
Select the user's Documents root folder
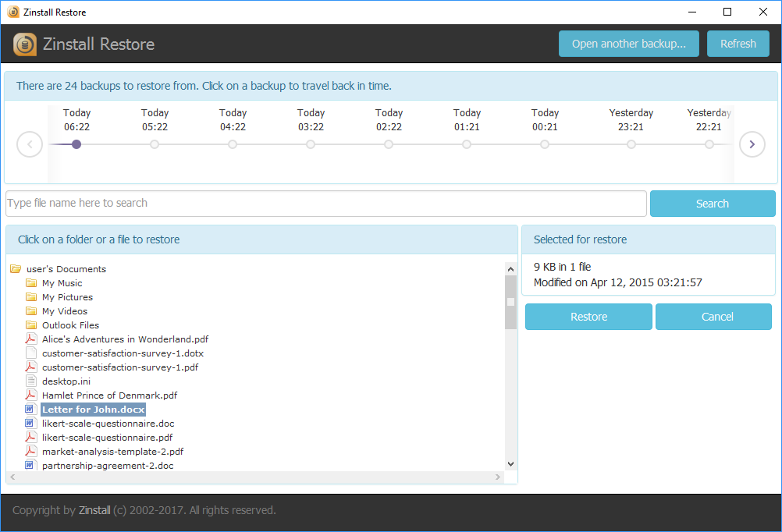[66, 269]
